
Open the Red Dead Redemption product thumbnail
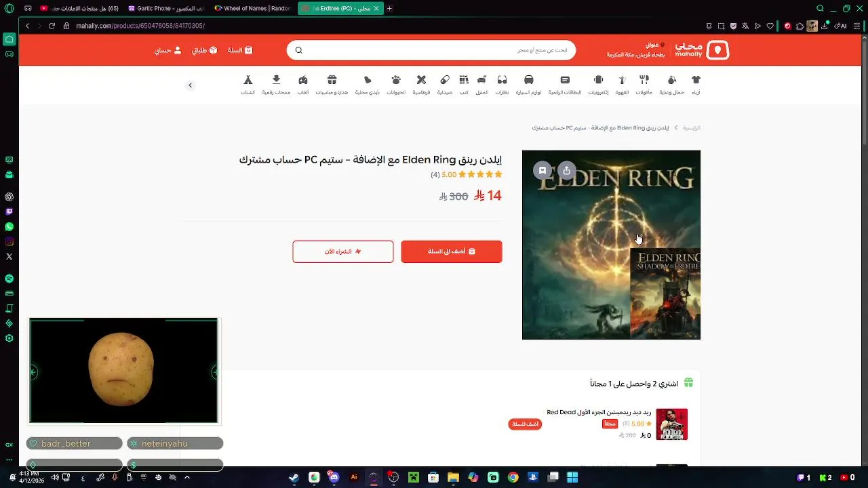672,424
